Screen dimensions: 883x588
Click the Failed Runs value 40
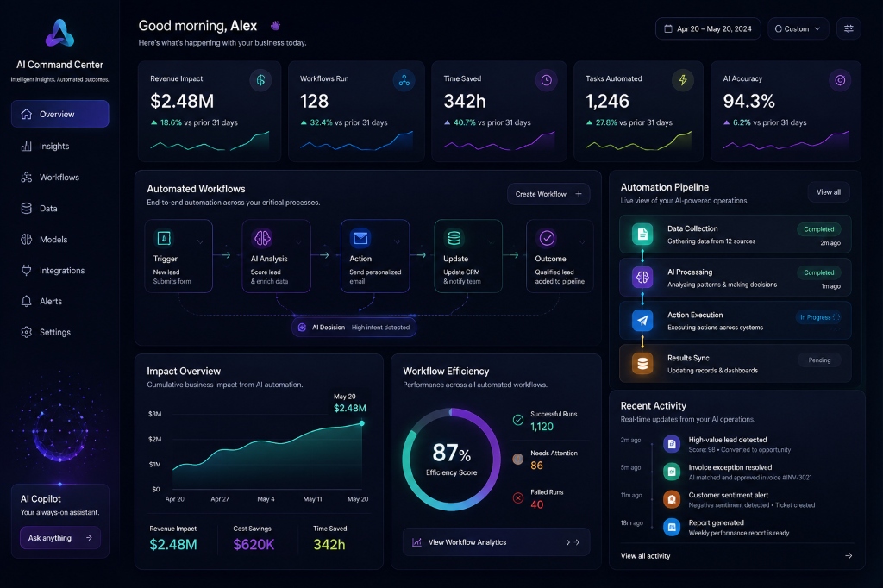pyautogui.click(x=536, y=504)
